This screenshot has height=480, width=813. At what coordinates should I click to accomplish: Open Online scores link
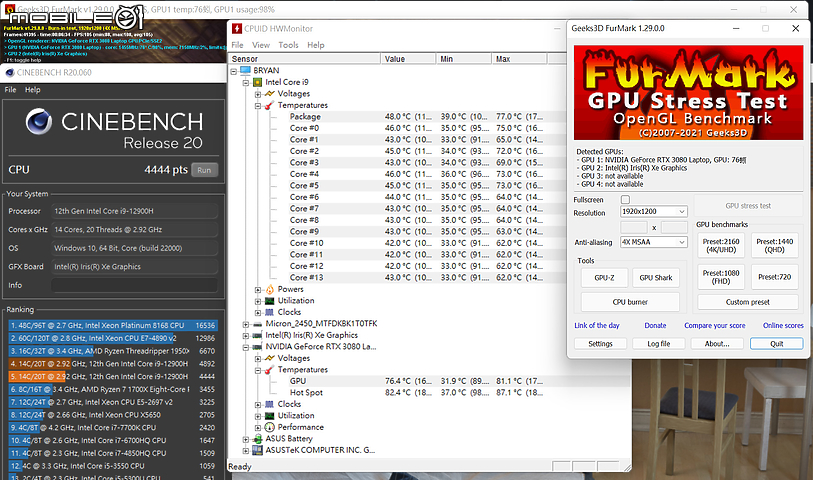coord(783,326)
